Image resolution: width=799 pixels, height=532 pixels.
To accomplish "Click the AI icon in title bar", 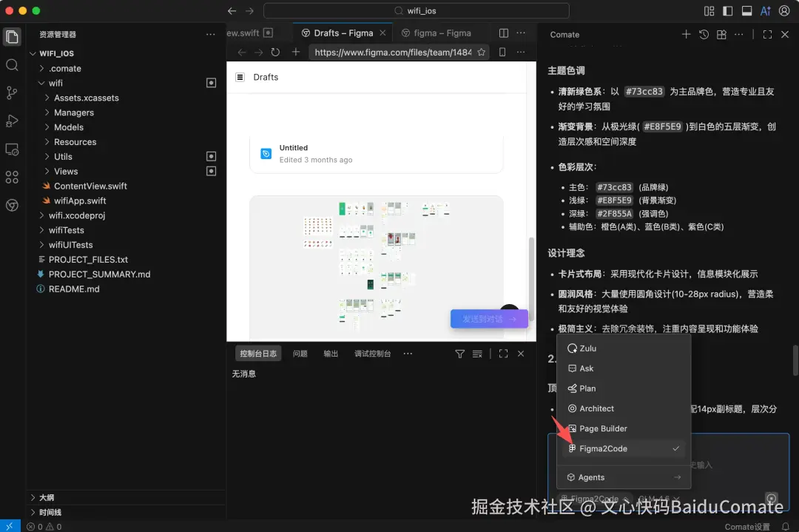I will pos(766,10).
